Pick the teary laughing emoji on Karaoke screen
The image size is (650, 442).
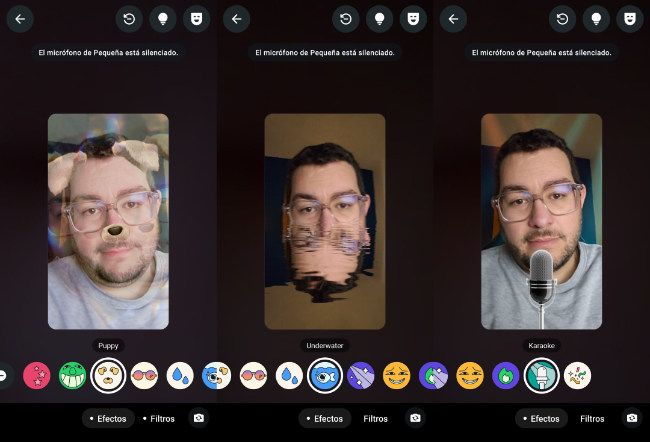click(470, 376)
